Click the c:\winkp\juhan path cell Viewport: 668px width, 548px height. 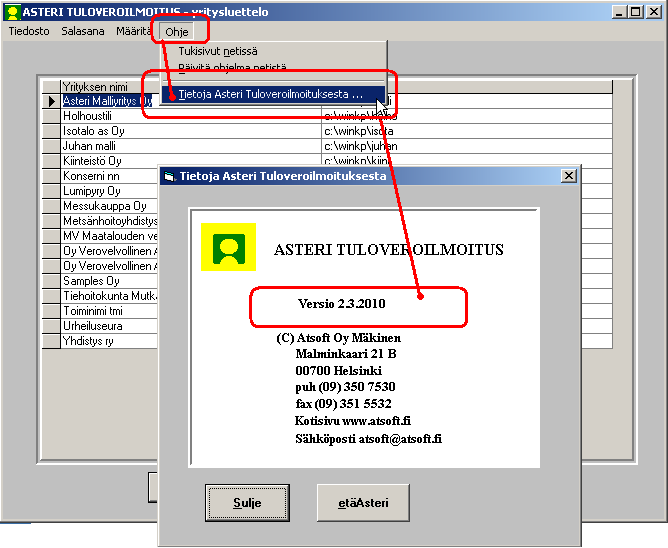(x=467, y=146)
